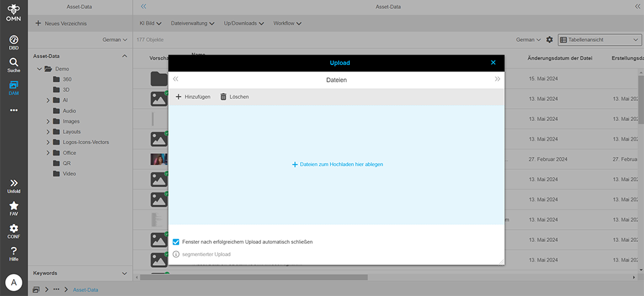Click the horizontal scrollbar below the table
The height and width of the screenshot is (296, 644).
coord(254,277)
